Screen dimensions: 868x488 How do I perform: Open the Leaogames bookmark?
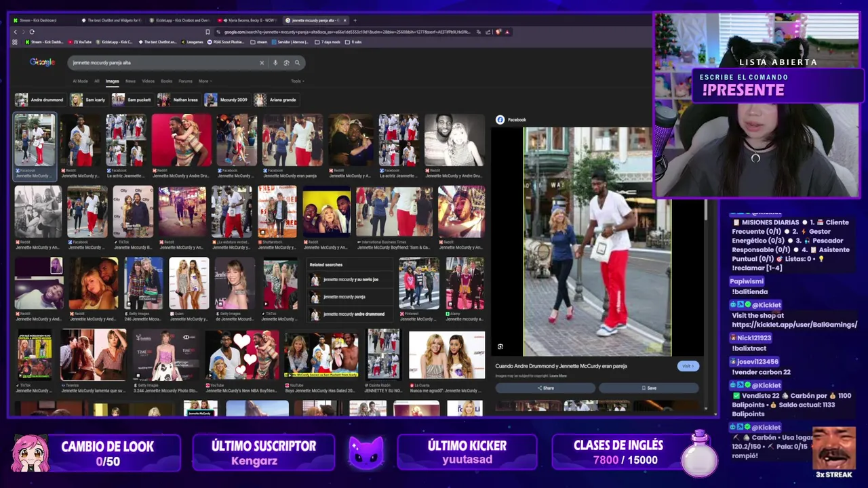point(193,42)
